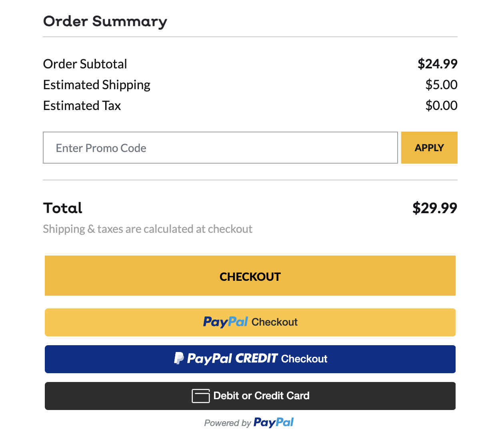Click the shipping and taxes note

pyautogui.click(x=148, y=229)
